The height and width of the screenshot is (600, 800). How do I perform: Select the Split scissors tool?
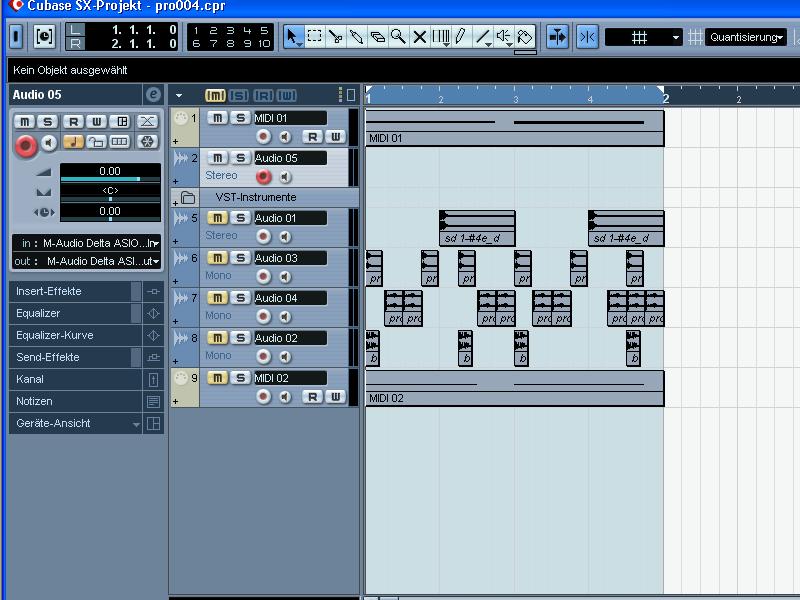pyautogui.click(x=336, y=37)
